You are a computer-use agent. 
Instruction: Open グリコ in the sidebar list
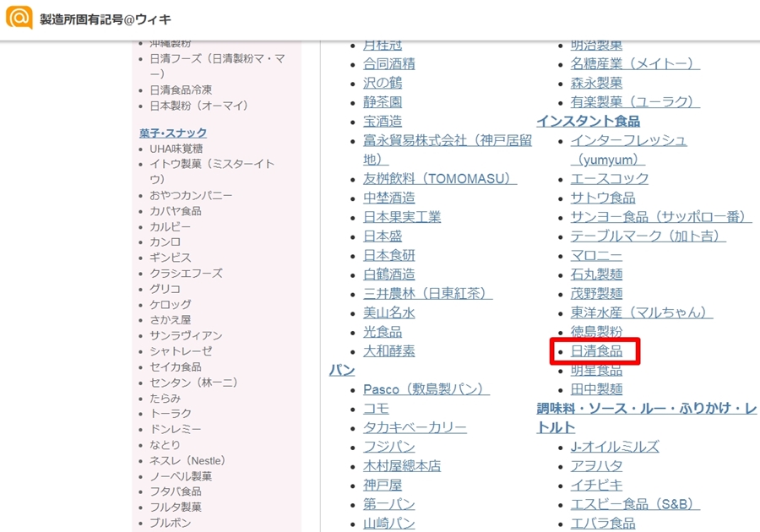(x=165, y=289)
